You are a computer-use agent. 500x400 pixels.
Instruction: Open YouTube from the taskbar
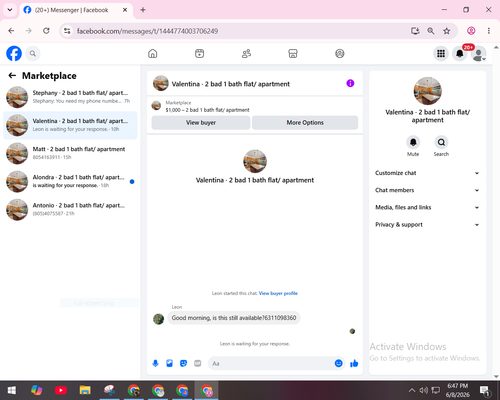[x=61, y=390]
